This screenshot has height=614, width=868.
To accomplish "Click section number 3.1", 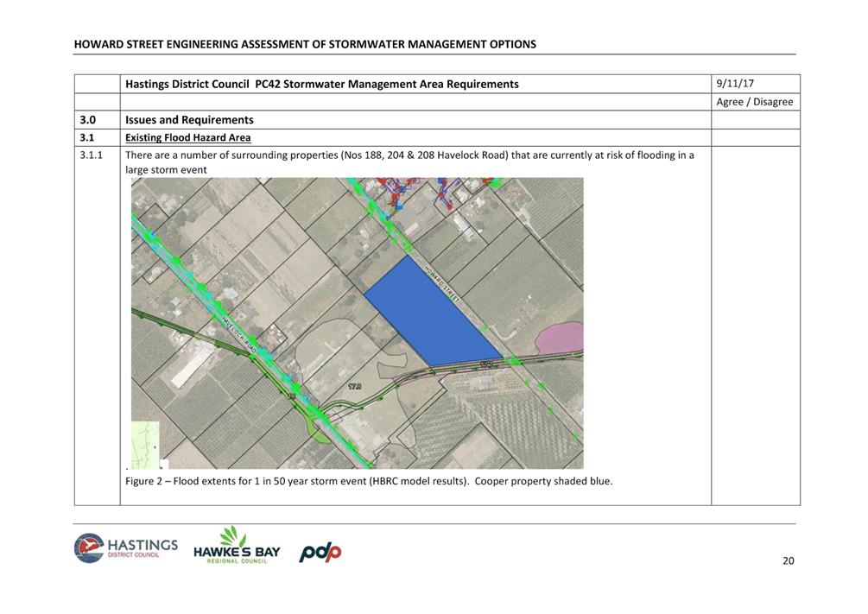I will pyautogui.click(x=87, y=138).
